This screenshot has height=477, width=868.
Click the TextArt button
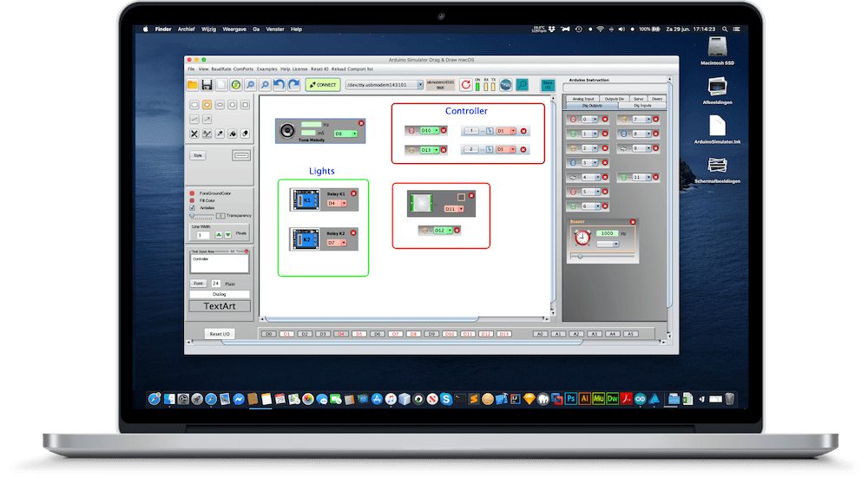(220, 306)
